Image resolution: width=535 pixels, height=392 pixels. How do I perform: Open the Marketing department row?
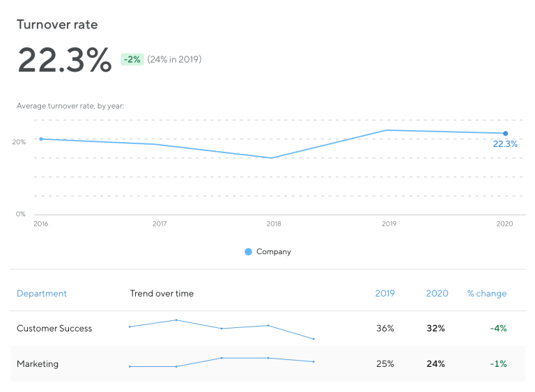click(x=267, y=363)
